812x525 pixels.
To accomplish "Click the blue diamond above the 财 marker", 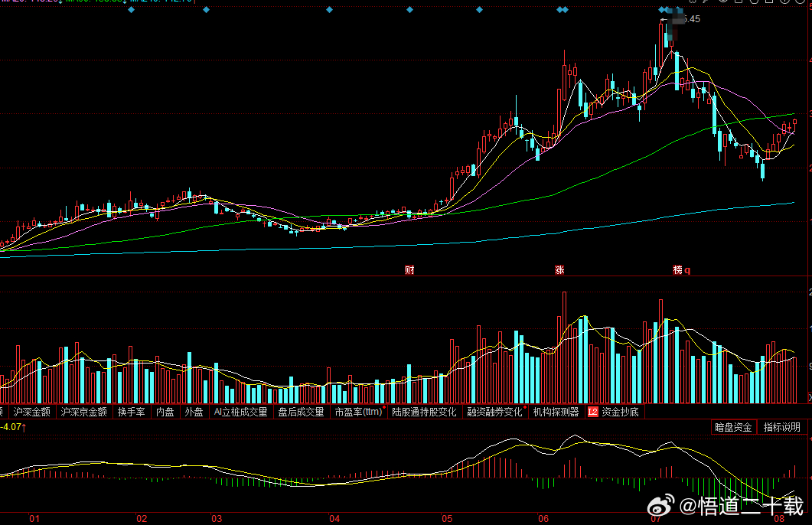I will tap(409, 9).
